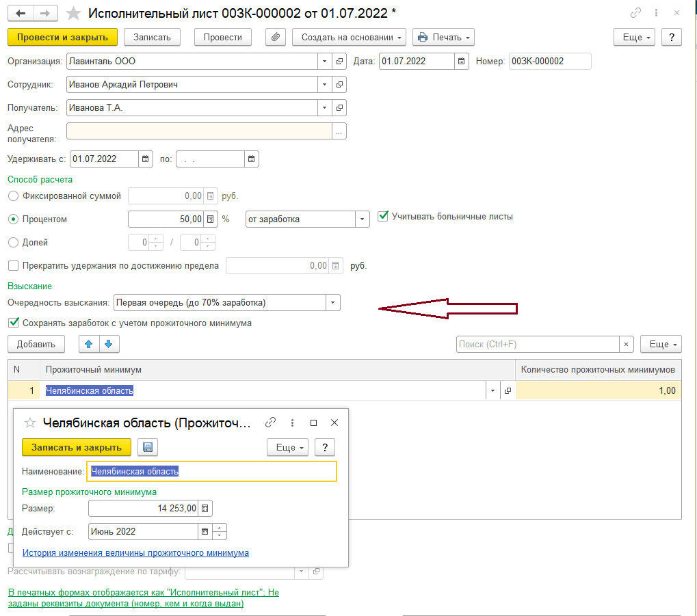Image resolution: width=697 pixels, height=616 pixels.
Task: Uncheck Сохранять заработок с учетом прожиточного минимума
Action: click(14, 323)
